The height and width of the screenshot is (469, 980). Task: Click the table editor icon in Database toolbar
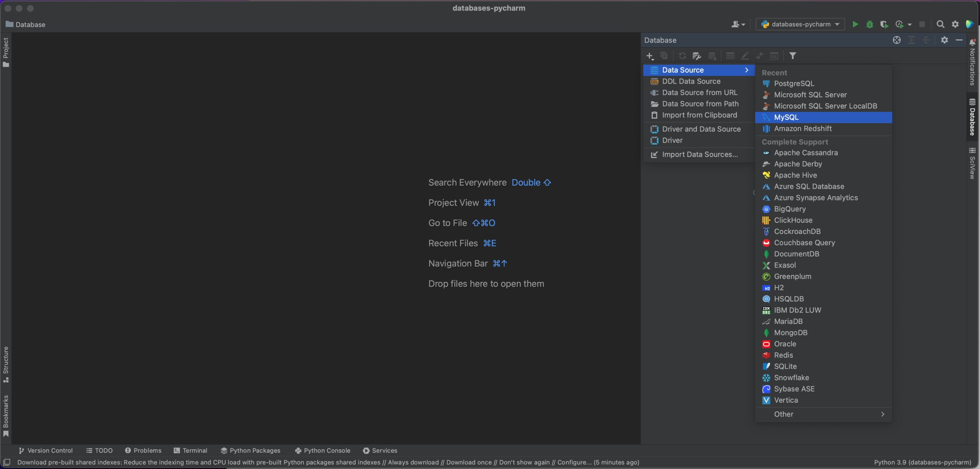click(730, 56)
